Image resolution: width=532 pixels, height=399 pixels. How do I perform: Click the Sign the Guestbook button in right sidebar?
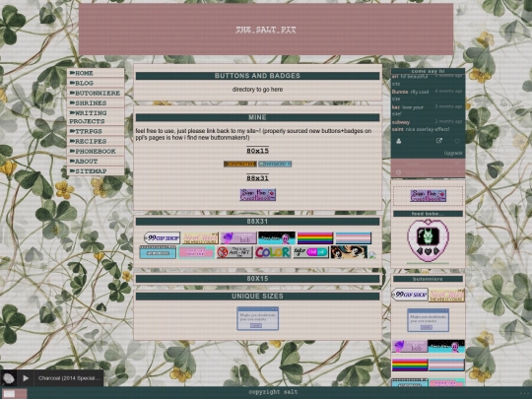point(429,196)
